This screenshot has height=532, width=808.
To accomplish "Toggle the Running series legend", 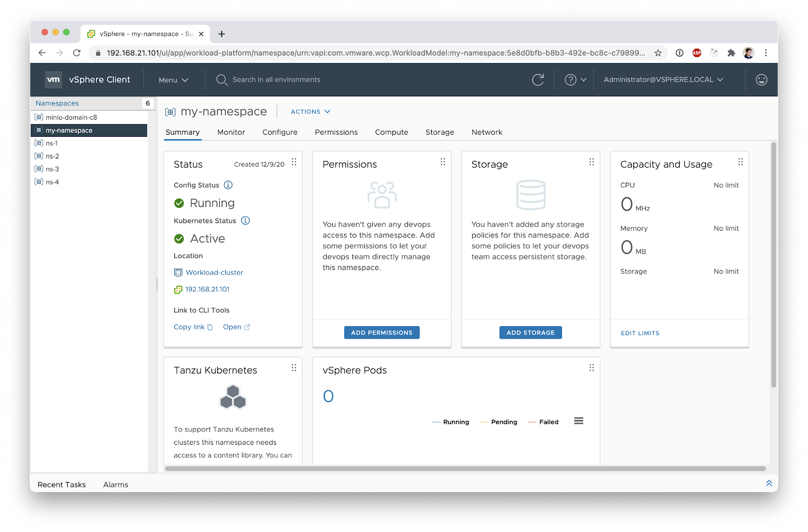I will (x=451, y=422).
